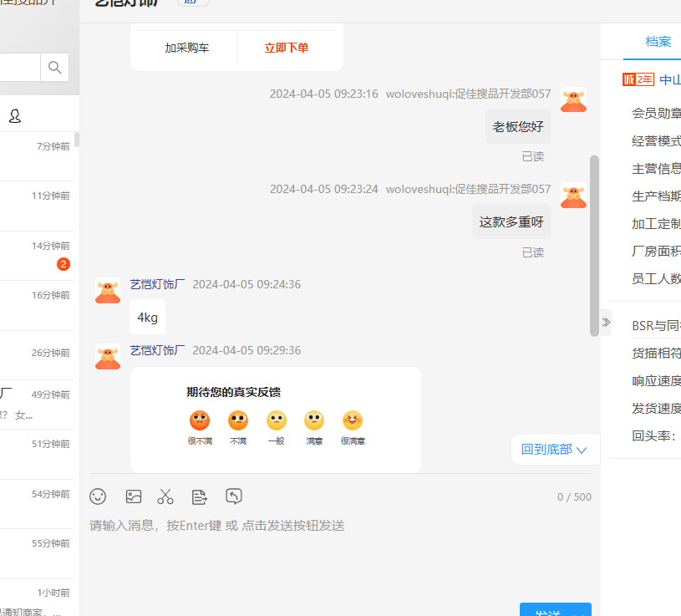Screen dimensions: 681x616
Task: Click the chat history bubble icon
Action: tap(234, 496)
